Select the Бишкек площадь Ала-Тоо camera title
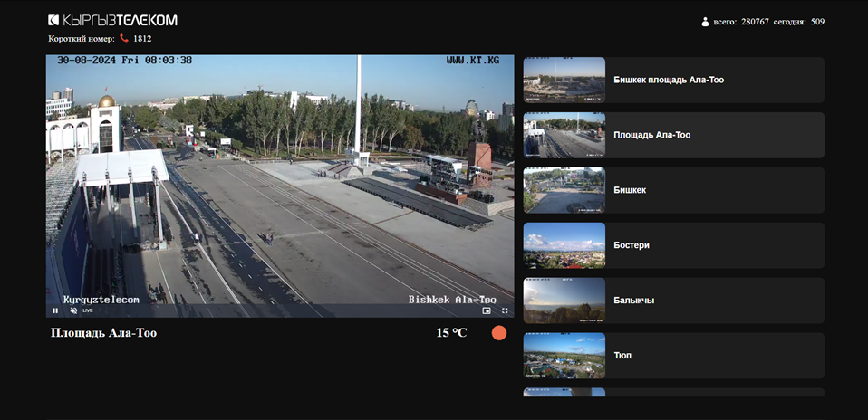This screenshot has width=868, height=420. pyautogui.click(x=669, y=80)
